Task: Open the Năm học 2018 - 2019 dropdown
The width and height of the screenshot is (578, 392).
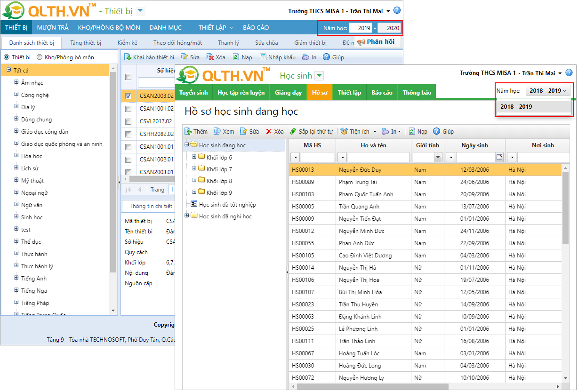Action: pyautogui.click(x=548, y=91)
